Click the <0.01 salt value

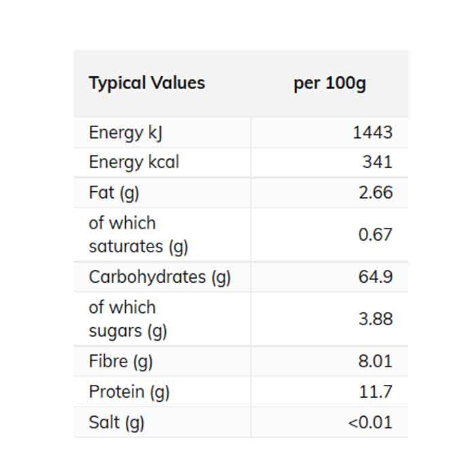[370, 422]
